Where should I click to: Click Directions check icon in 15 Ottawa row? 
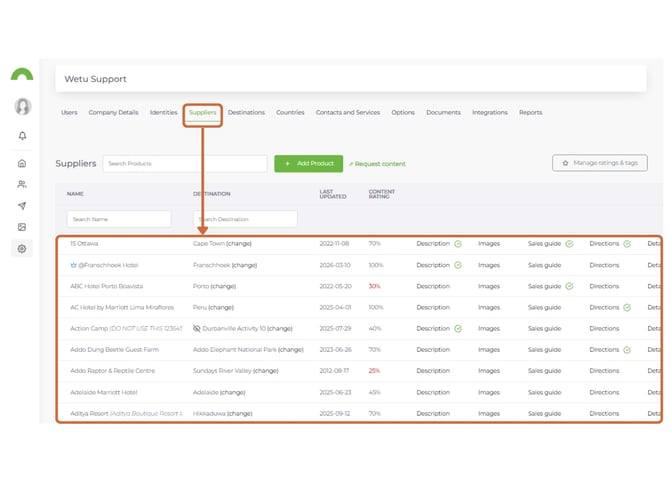[x=627, y=244]
